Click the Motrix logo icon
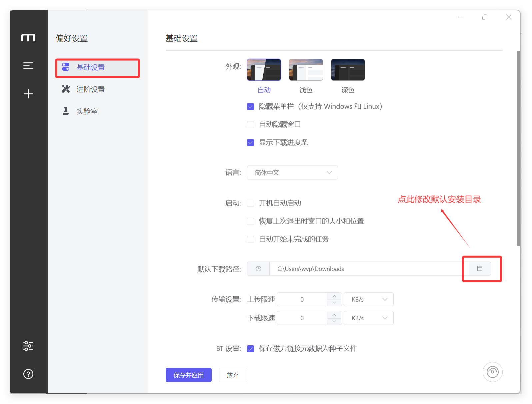Screen dimensions: 532x404 coord(28,38)
